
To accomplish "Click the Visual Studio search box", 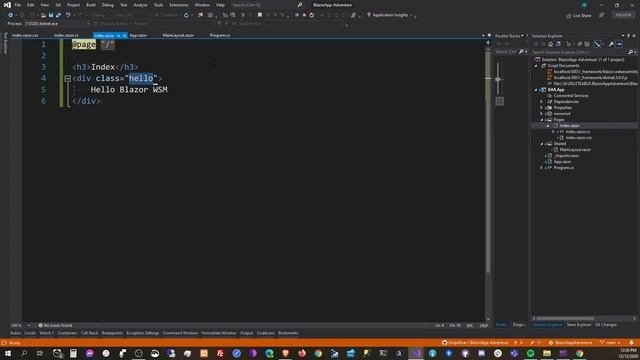I will (267, 5).
